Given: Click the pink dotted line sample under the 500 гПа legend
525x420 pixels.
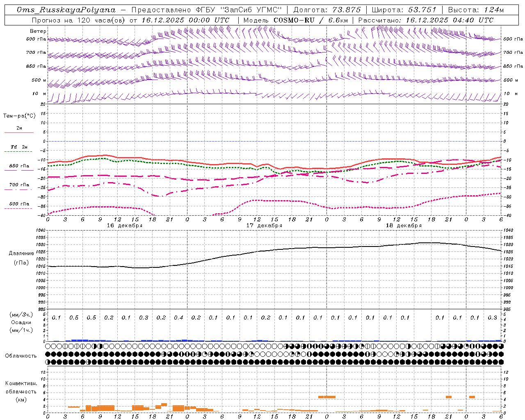Looking at the screenshot, I should [x=18, y=209].
